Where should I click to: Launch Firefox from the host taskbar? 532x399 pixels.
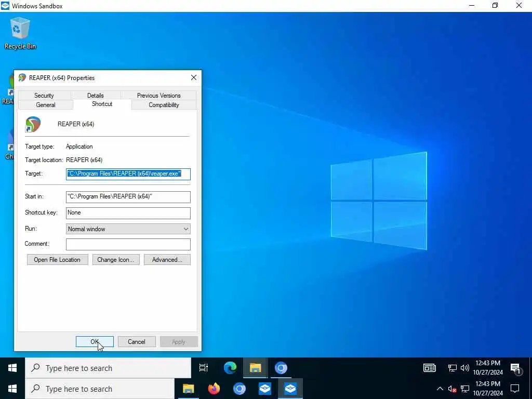(x=214, y=389)
